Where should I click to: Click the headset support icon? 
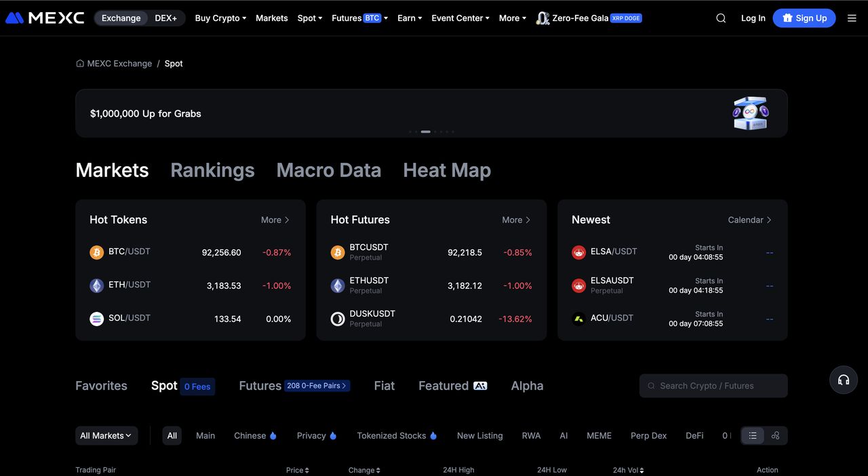844,380
